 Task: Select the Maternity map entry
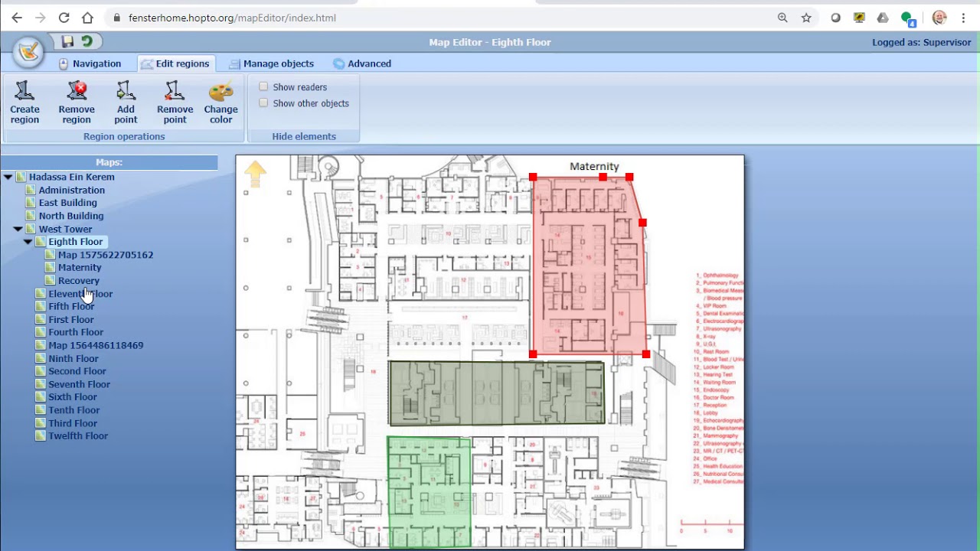tap(80, 267)
